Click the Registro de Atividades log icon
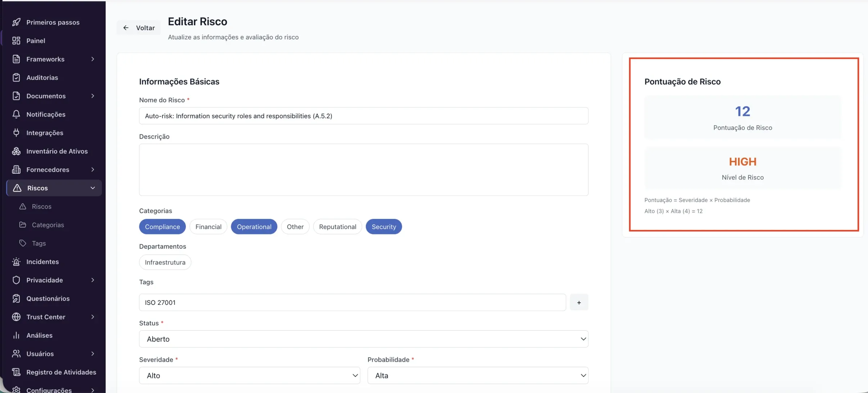 [x=16, y=372]
